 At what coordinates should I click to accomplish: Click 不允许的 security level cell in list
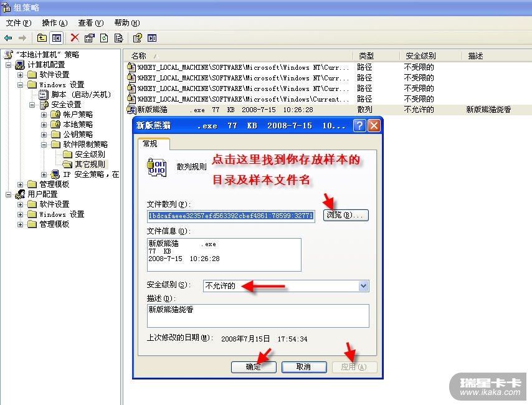coord(419,110)
